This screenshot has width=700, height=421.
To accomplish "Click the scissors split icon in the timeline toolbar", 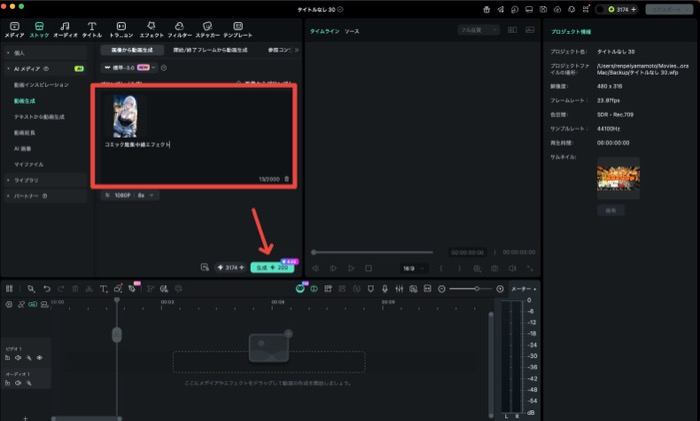I will [x=89, y=289].
